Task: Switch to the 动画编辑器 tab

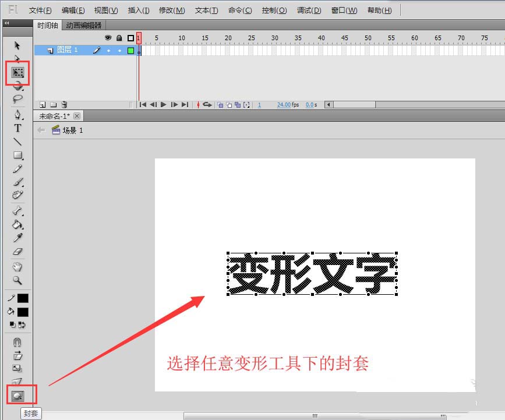Action: pos(84,25)
